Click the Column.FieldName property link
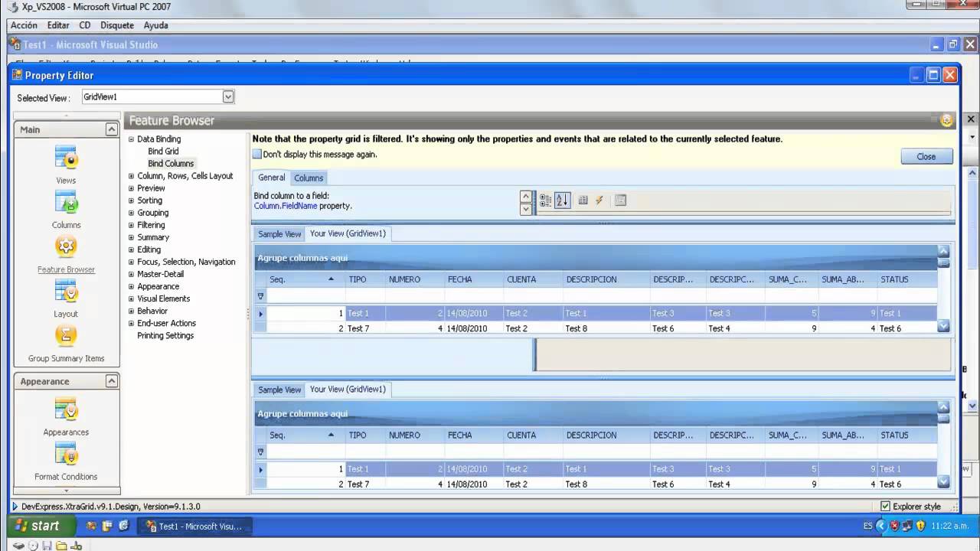 (x=286, y=206)
